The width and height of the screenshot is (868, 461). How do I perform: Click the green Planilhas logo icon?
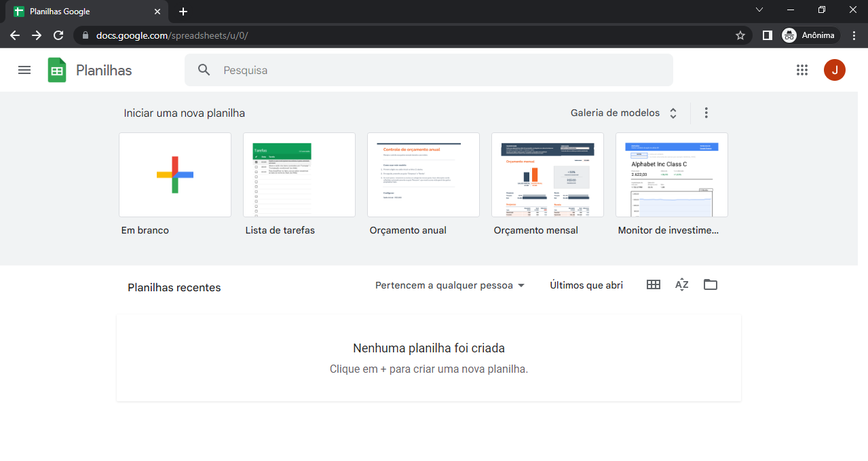(57, 70)
